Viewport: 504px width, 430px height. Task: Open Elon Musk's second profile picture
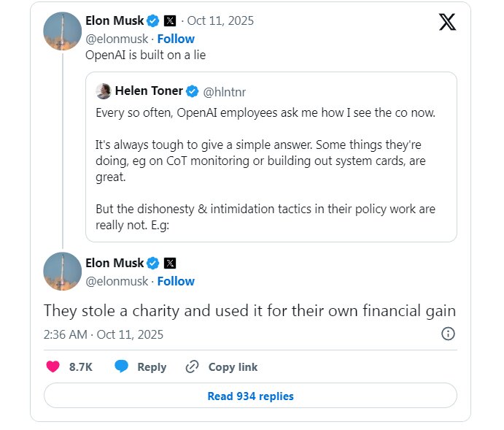(x=62, y=271)
